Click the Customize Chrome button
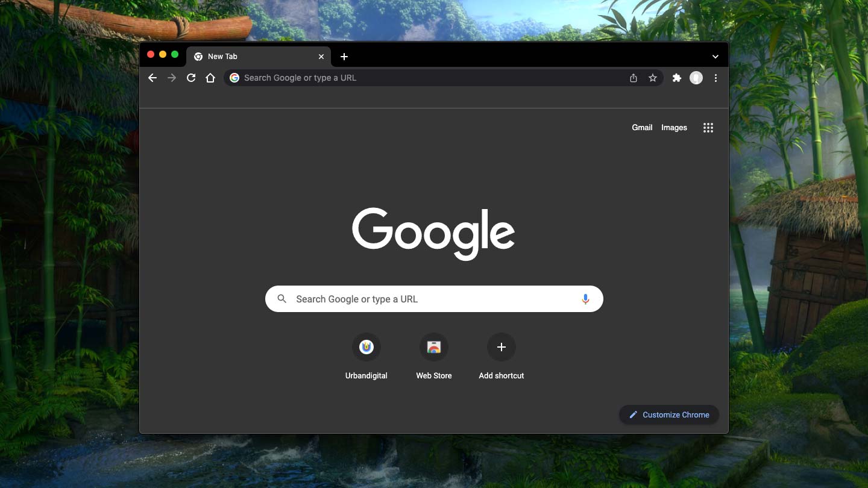Viewport: 868px width, 488px height. pos(669,414)
